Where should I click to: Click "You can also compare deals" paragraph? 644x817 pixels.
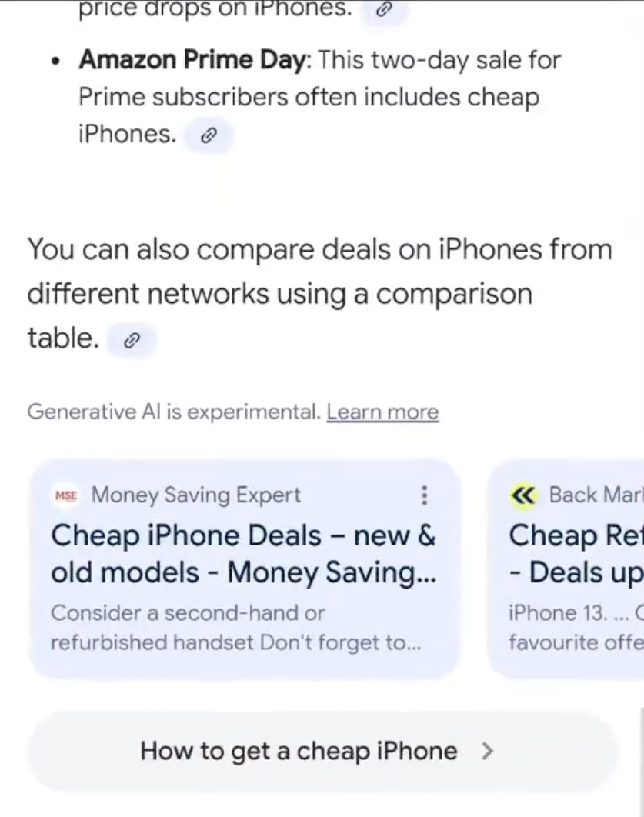319,294
